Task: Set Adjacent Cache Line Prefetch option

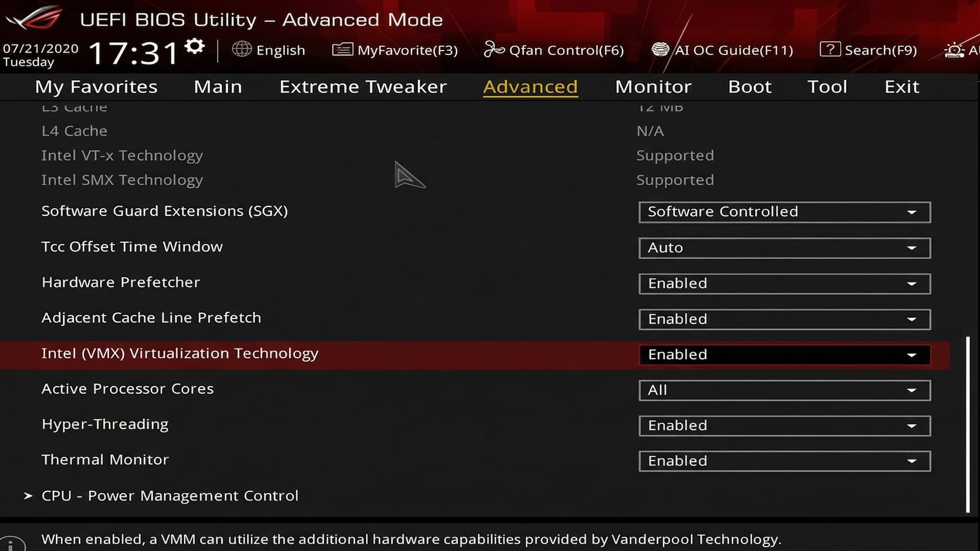Action: tap(784, 319)
